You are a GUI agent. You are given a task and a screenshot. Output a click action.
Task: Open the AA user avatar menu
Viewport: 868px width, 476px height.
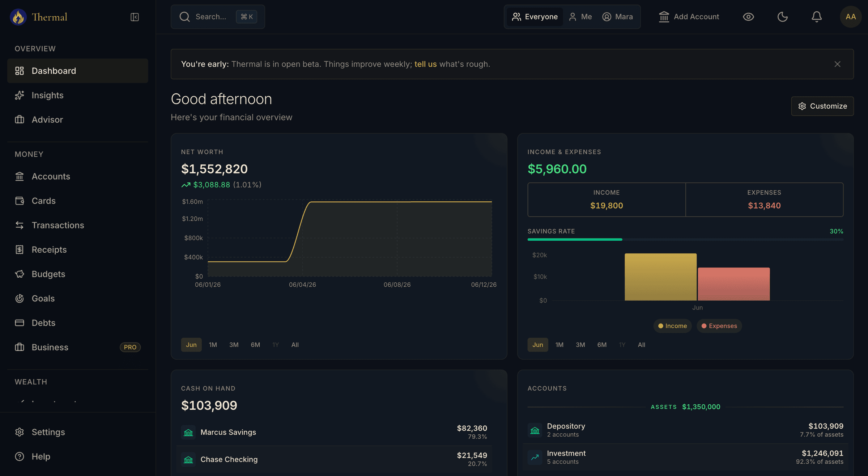851,17
